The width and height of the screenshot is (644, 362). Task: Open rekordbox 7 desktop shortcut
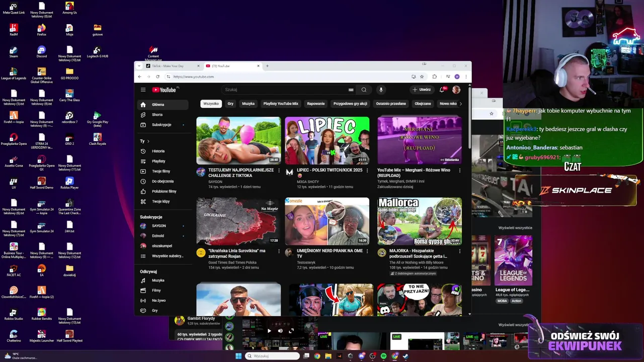click(69, 118)
